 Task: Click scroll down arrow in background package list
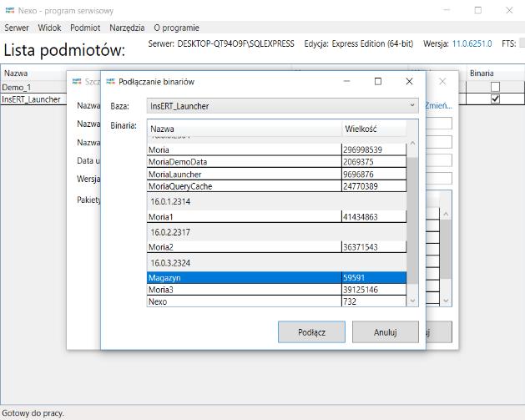click(446, 301)
